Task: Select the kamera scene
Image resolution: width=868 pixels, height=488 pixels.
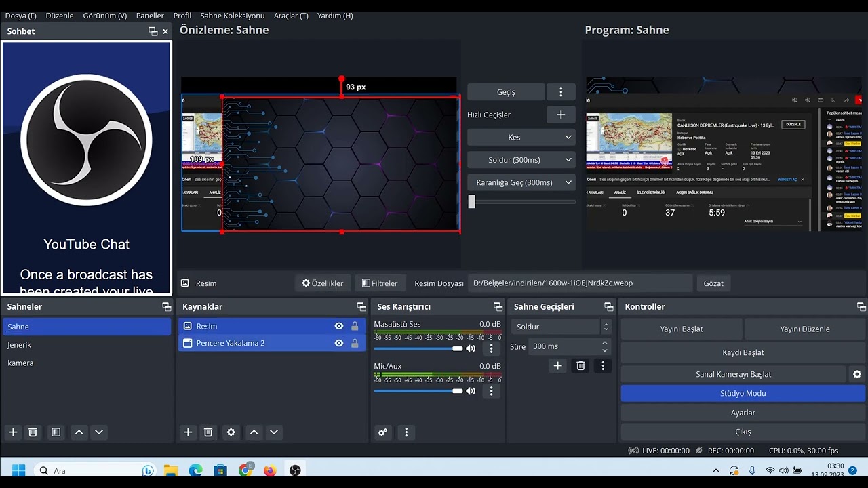Action: click(87, 363)
